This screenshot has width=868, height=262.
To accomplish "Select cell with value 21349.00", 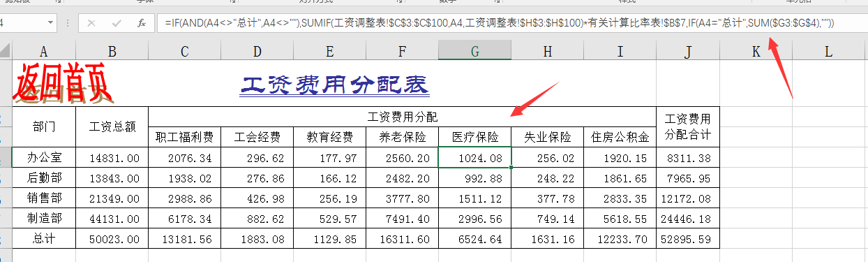I will [112, 198].
